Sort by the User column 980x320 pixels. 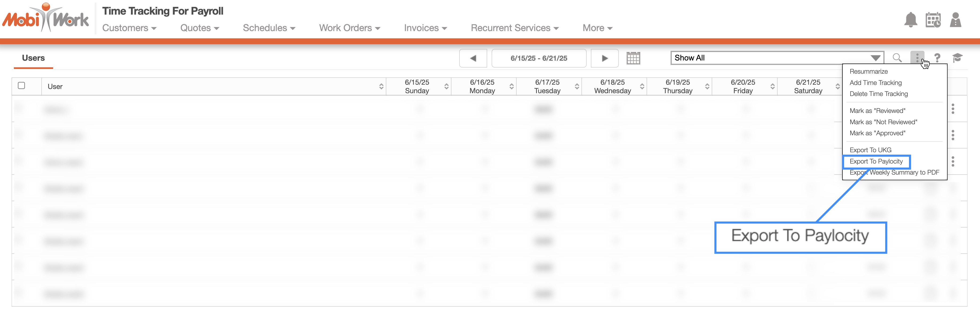381,86
